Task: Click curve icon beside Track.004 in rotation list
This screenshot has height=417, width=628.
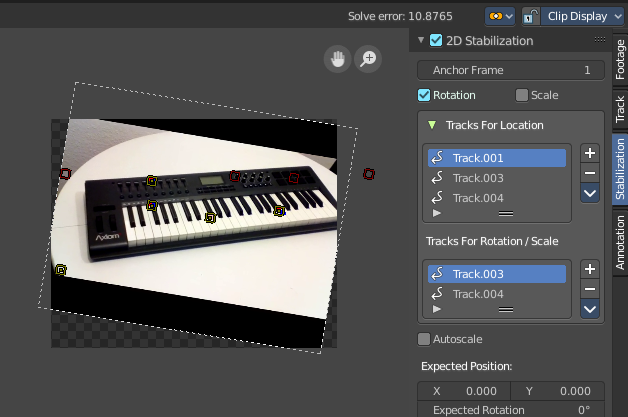Action: point(437,294)
